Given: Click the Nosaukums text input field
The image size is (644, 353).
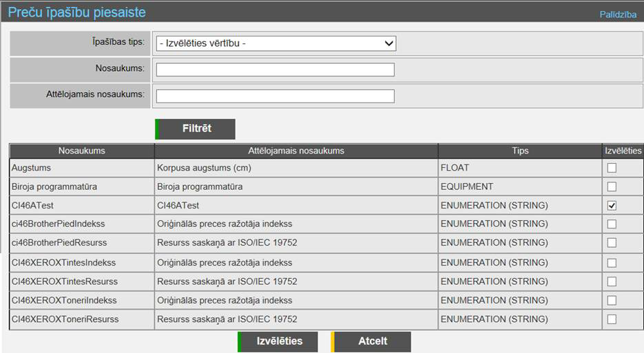Looking at the screenshot, I should point(275,69).
